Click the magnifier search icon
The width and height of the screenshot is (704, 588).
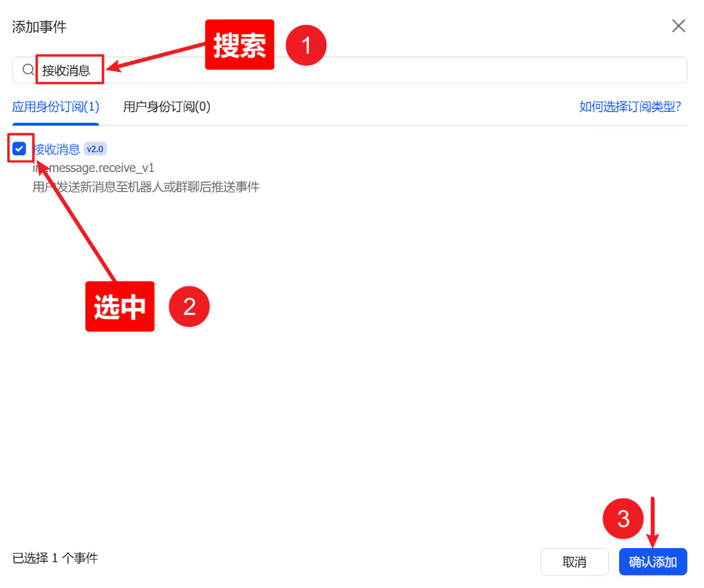(28, 70)
